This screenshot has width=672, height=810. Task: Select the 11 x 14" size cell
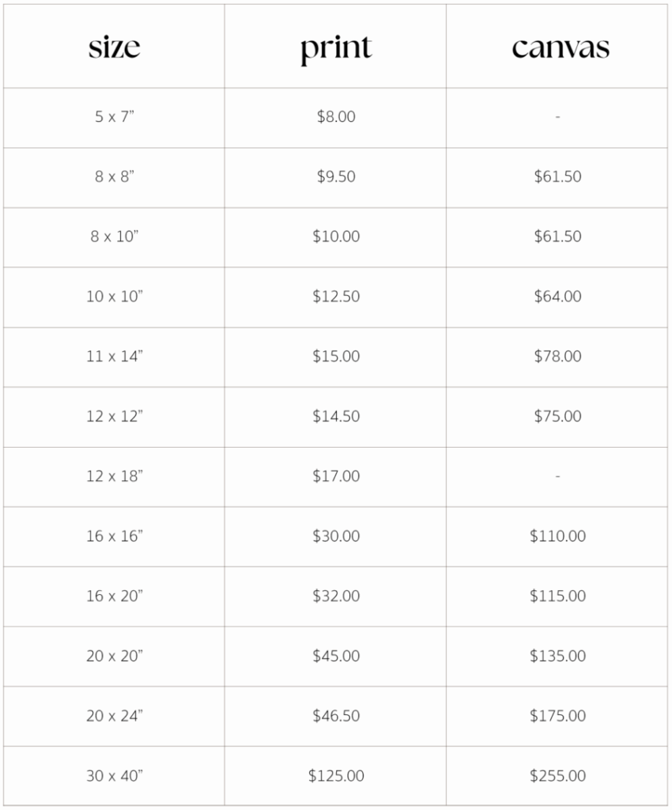(x=115, y=357)
